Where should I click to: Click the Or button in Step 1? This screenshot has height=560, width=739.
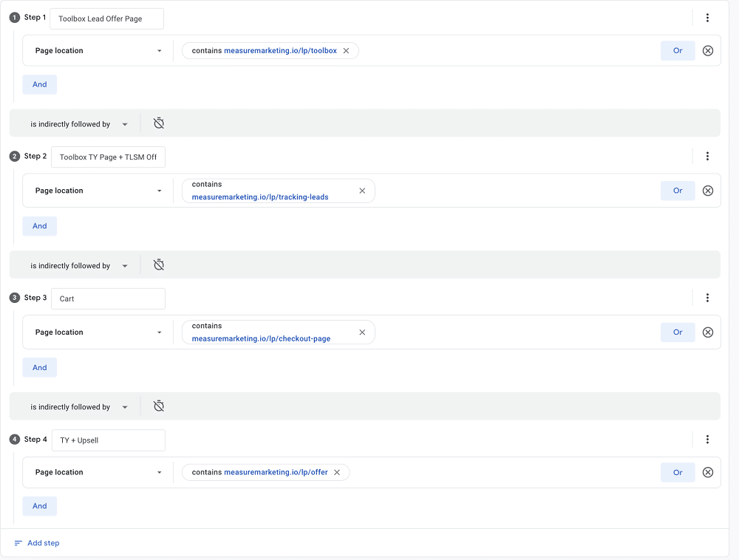click(x=678, y=50)
